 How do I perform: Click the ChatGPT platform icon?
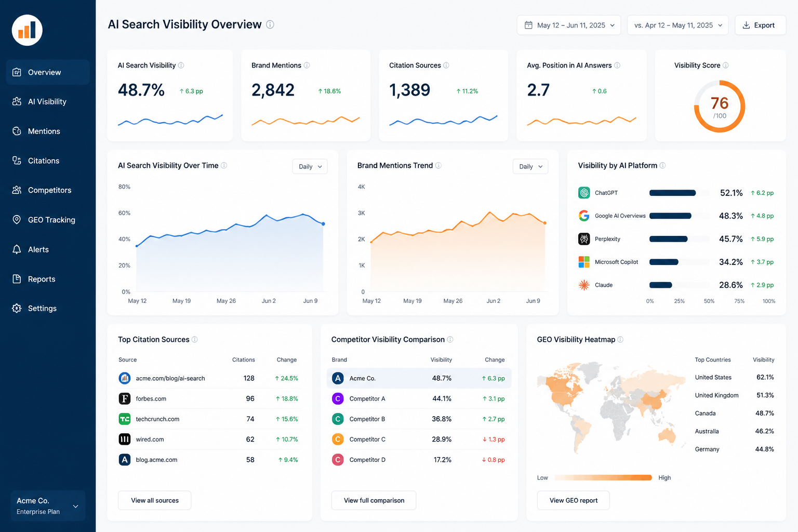pyautogui.click(x=584, y=193)
